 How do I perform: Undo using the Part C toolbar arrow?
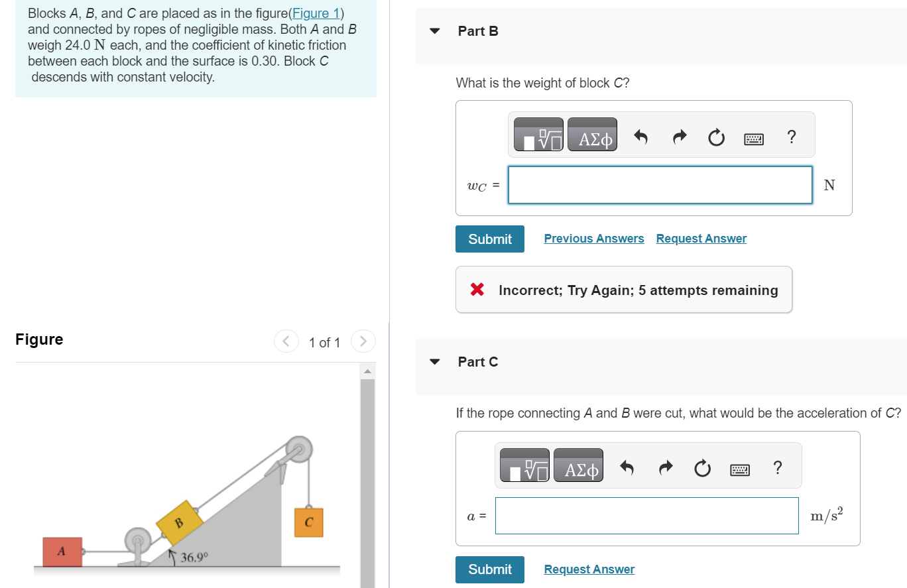point(626,467)
